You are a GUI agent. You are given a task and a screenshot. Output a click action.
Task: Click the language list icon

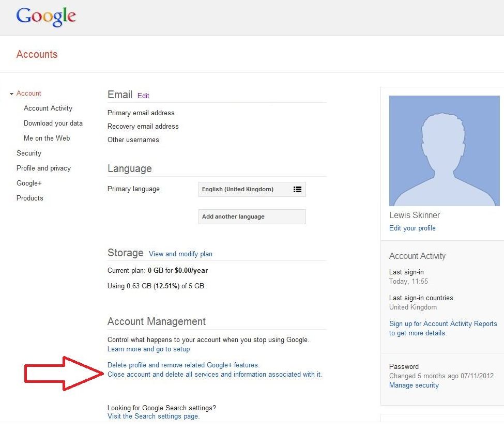297,189
